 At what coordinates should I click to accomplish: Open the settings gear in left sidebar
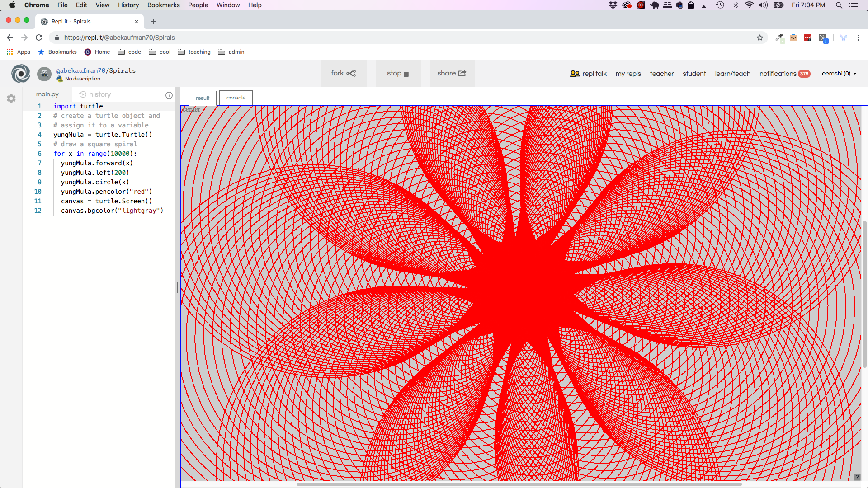(x=11, y=99)
